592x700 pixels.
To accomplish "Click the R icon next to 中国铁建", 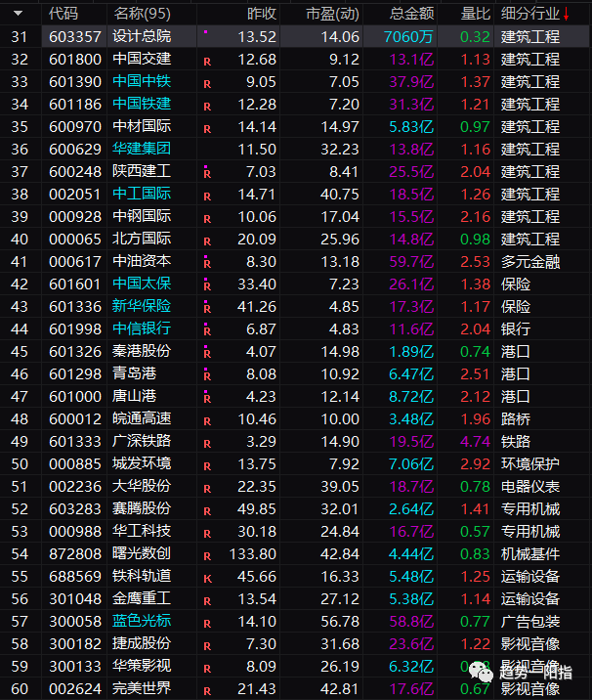I will coord(207,107).
